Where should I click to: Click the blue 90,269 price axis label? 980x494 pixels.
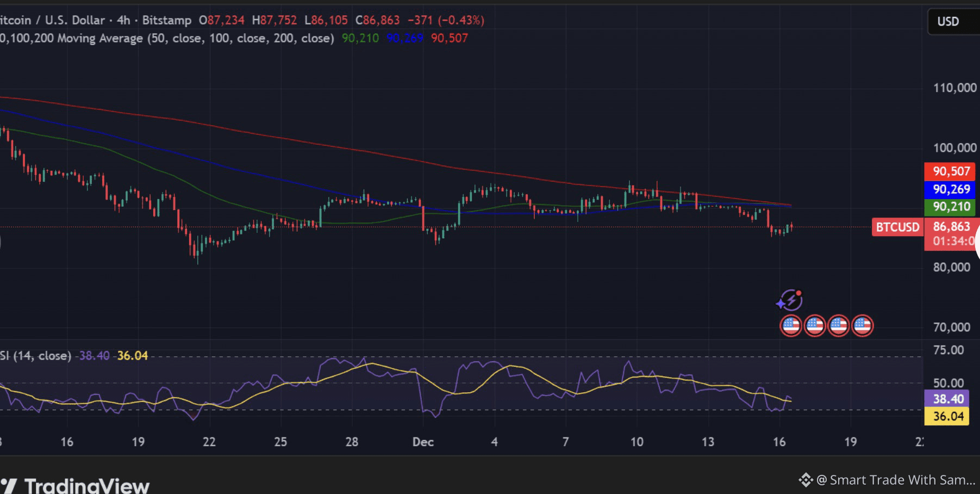pos(951,189)
